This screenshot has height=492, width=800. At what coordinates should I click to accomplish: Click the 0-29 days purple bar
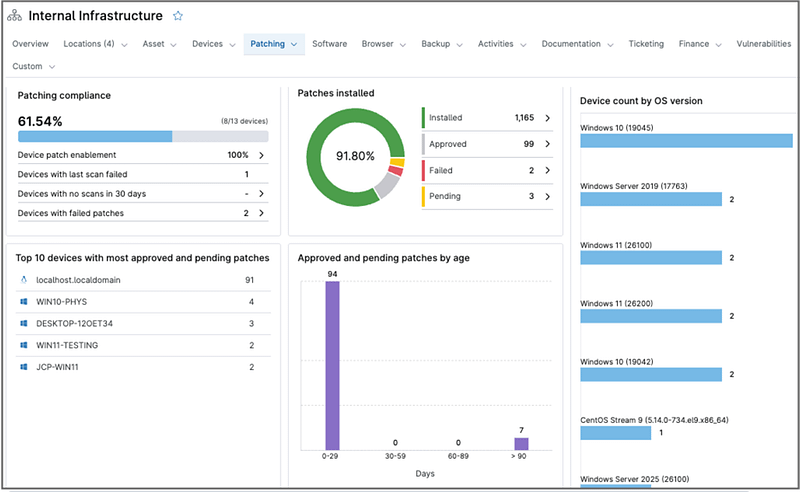[332, 365]
